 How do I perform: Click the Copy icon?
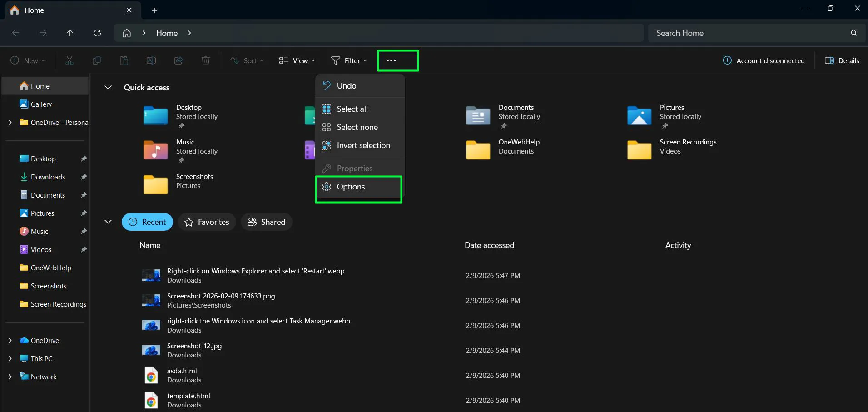[96, 60]
